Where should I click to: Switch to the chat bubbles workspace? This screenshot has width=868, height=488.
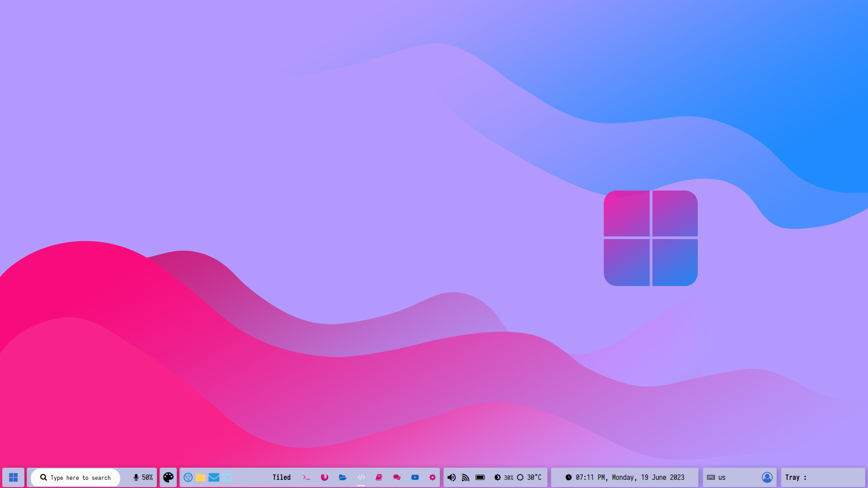click(397, 478)
